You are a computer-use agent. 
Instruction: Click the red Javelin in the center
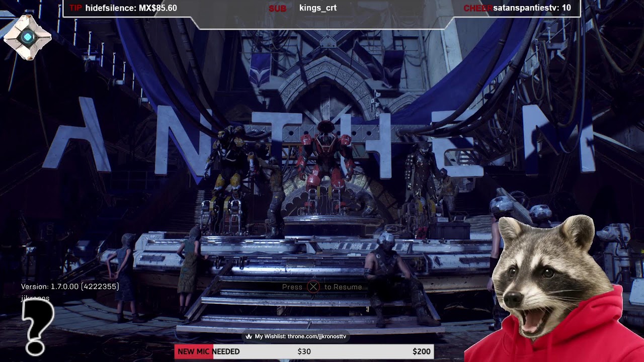326,158
